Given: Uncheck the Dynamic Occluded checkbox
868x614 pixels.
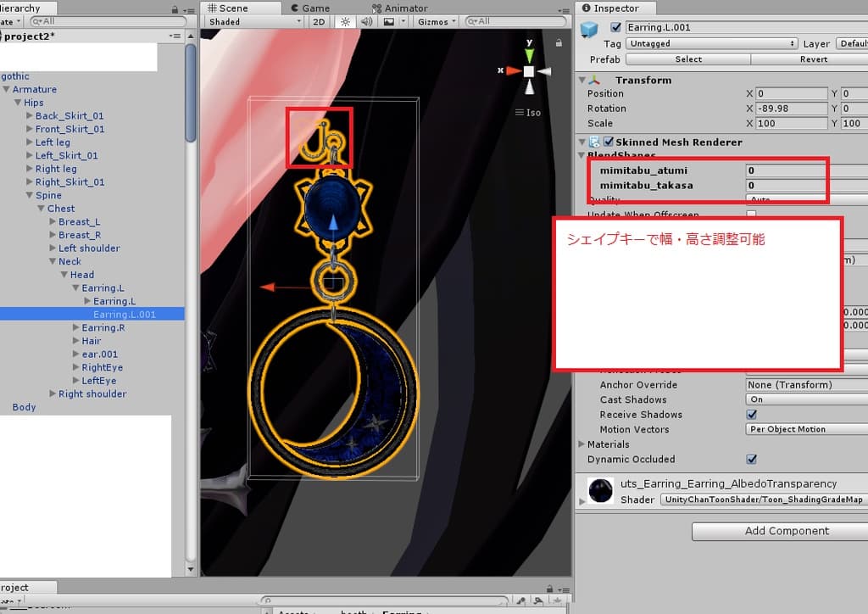Looking at the screenshot, I should (x=751, y=459).
